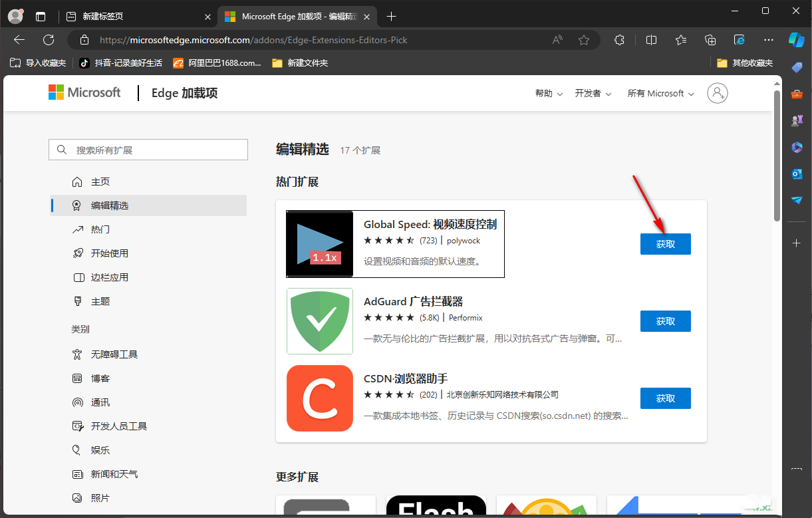Click the page vertical scrollbar
This screenshot has height=518, width=812.
777,154
